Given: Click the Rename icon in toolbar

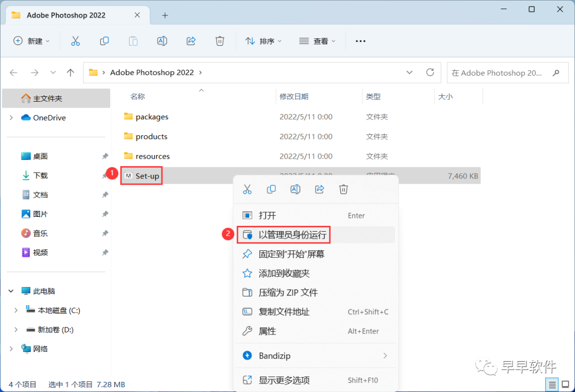Looking at the screenshot, I should [x=162, y=41].
